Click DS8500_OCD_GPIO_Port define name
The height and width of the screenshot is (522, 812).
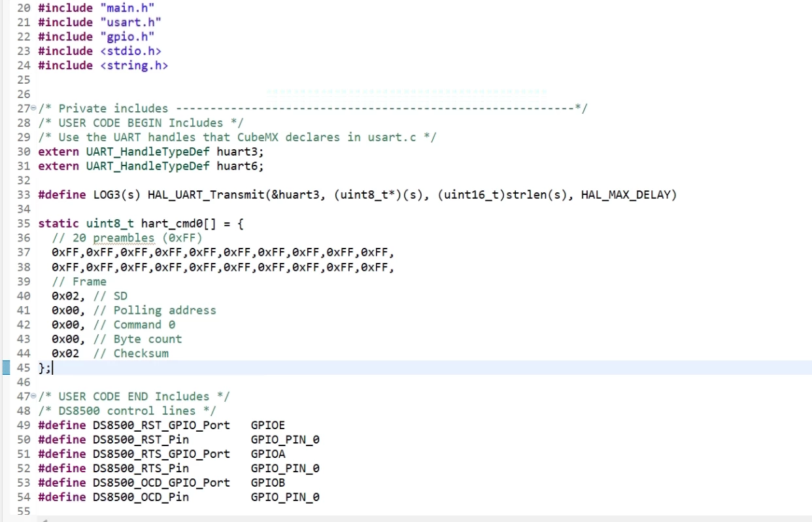point(161,483)
